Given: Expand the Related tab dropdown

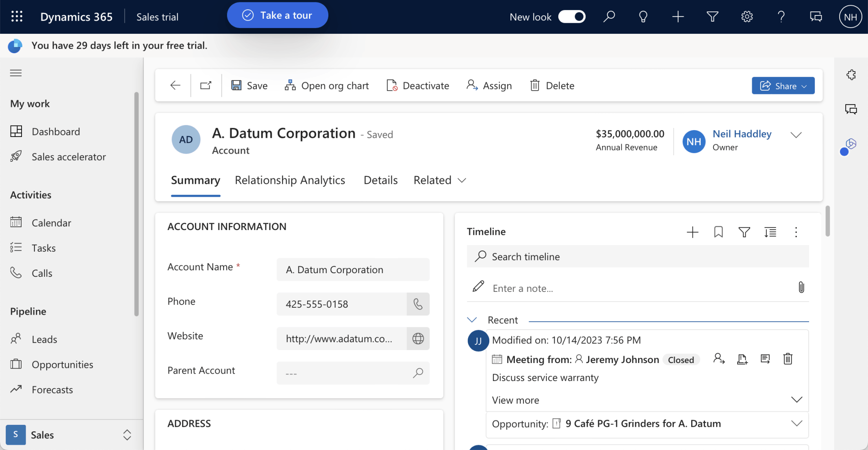Looking at the screenshot, I should click(440, 180).
